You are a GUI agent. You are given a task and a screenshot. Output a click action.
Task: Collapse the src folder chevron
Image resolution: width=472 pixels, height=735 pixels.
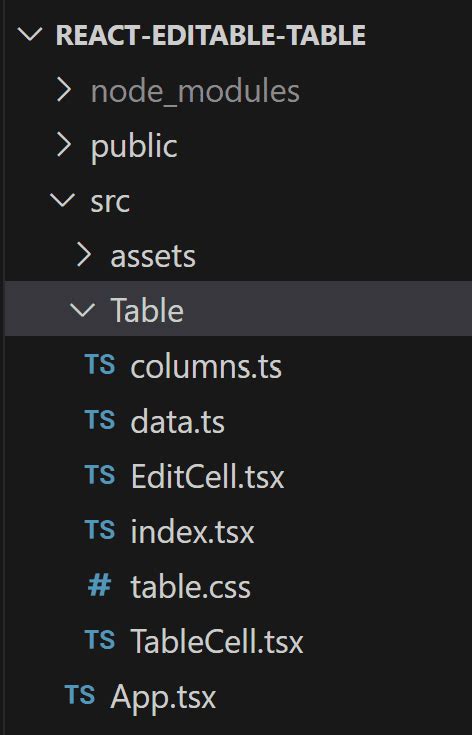(x=62, y=200)
